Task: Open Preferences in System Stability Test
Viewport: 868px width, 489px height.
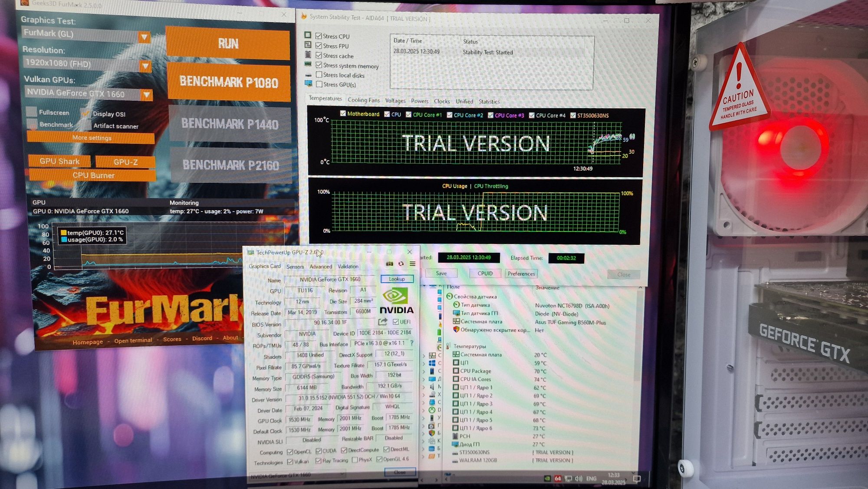Action: pos(521,274)
